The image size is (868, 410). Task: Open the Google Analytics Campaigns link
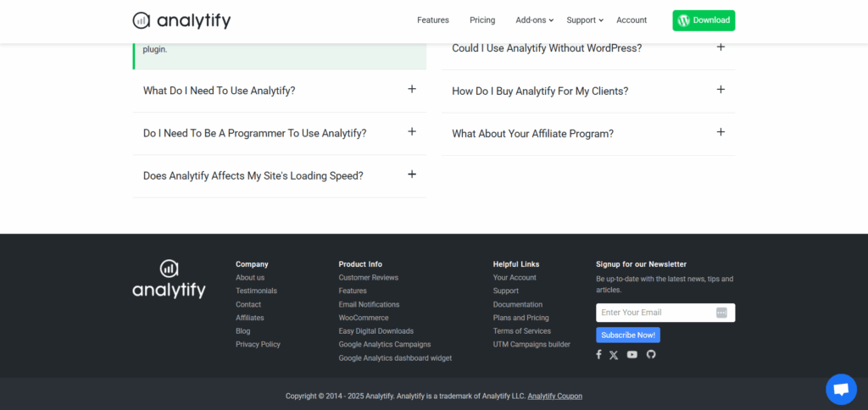click(385, 345)
